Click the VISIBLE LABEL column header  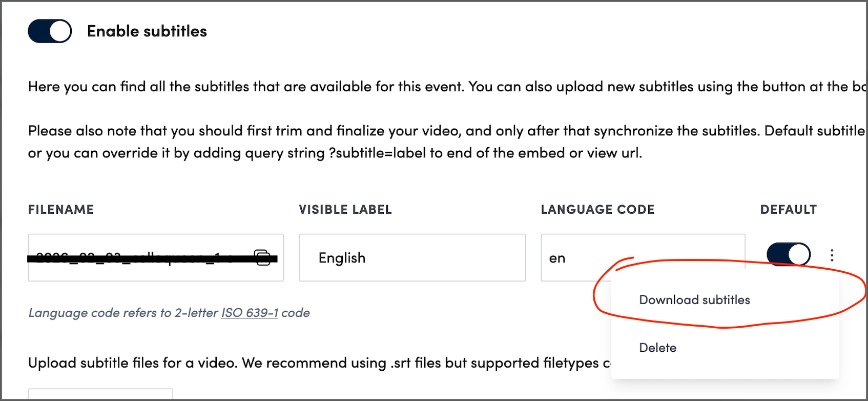(x=345, y=210)
